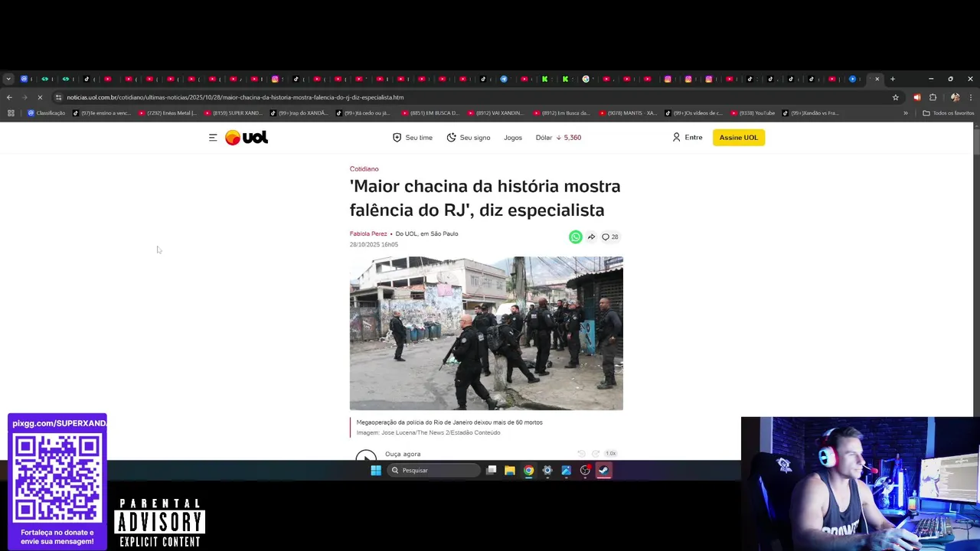Open the 'Dólar 5,360' quote
The height and width of the screenshot is (551, 980).
[558, 138]
